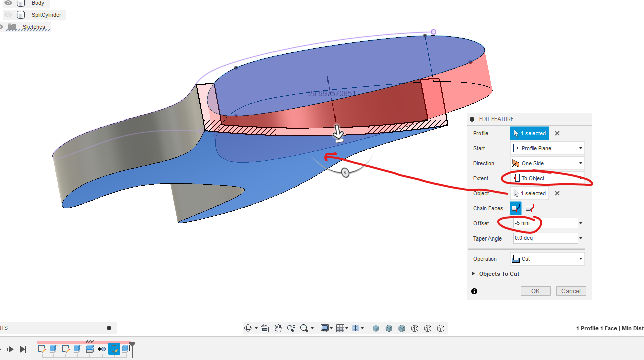Screen dimensions: 644x360
Task: Click the Object '1 selected' selector
Action: [529, 193]
